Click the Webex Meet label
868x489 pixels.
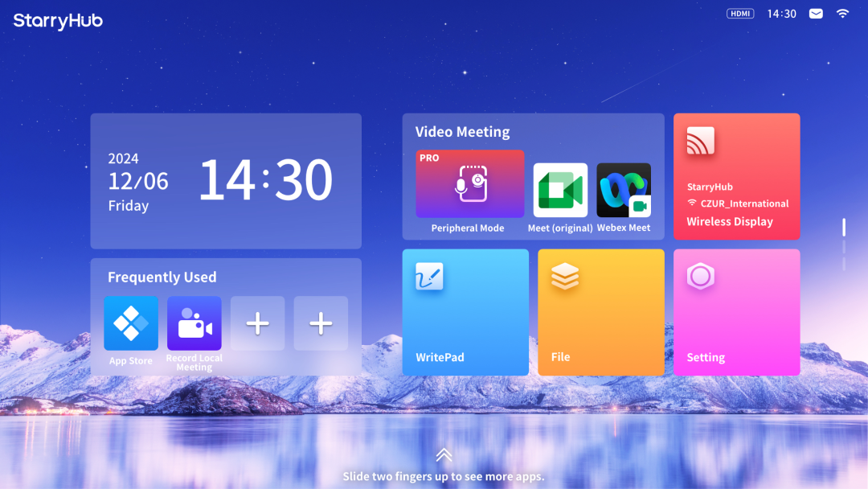pos(624,228)
